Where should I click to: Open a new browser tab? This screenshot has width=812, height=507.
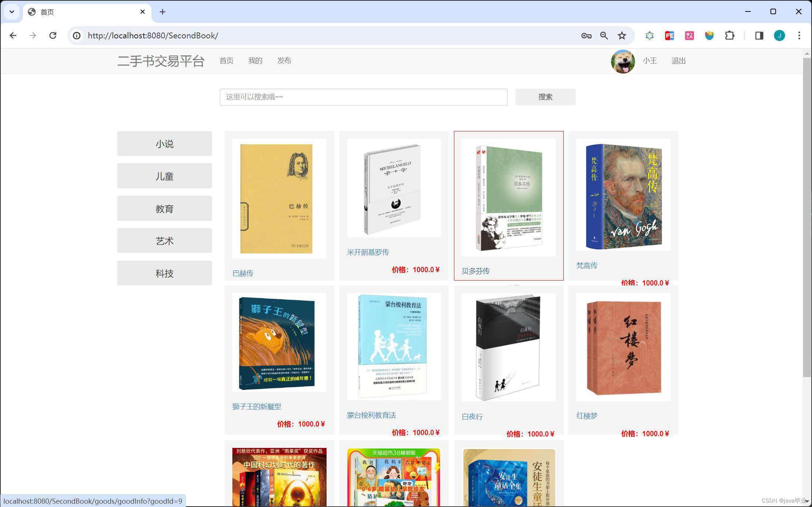click(x=163, y=12)
